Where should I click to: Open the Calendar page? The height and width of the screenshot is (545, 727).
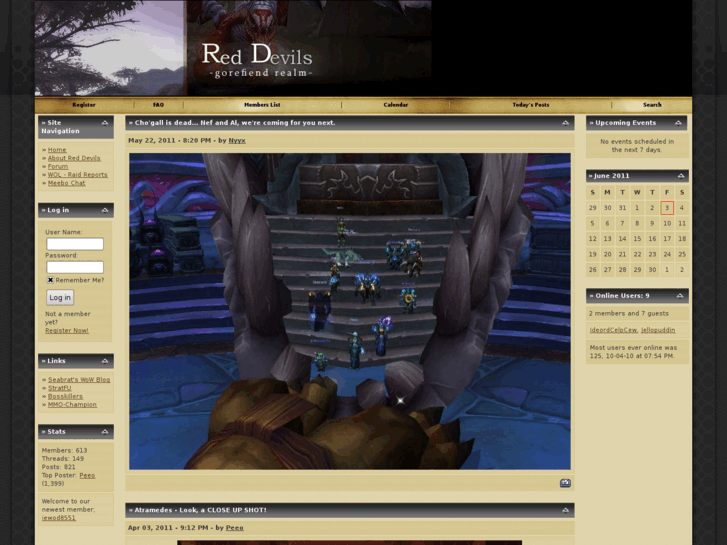click(x=396, y=105)
